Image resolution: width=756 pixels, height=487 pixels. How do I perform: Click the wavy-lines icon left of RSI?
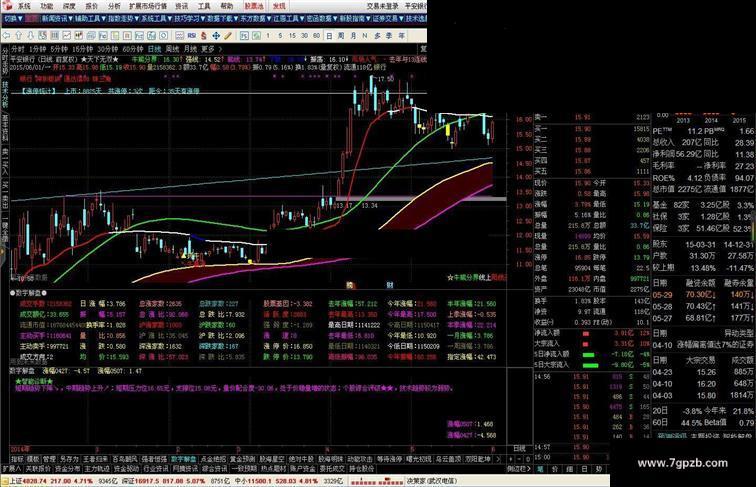(179, 36)
